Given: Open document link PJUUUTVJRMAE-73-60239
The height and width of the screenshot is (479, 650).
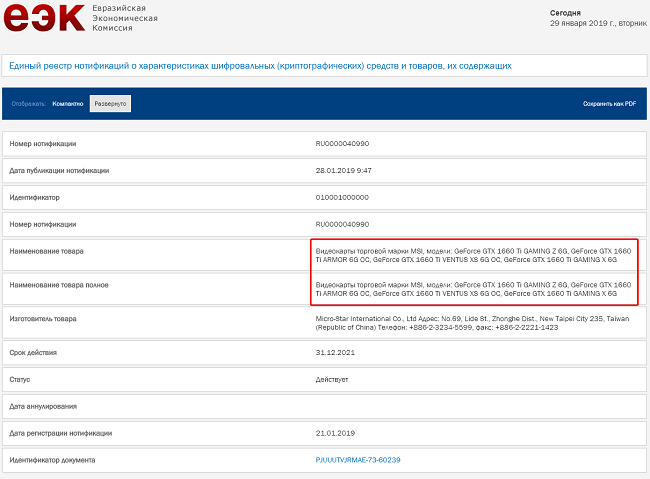Looking at the screenshot, I should [x=358, y=460].
